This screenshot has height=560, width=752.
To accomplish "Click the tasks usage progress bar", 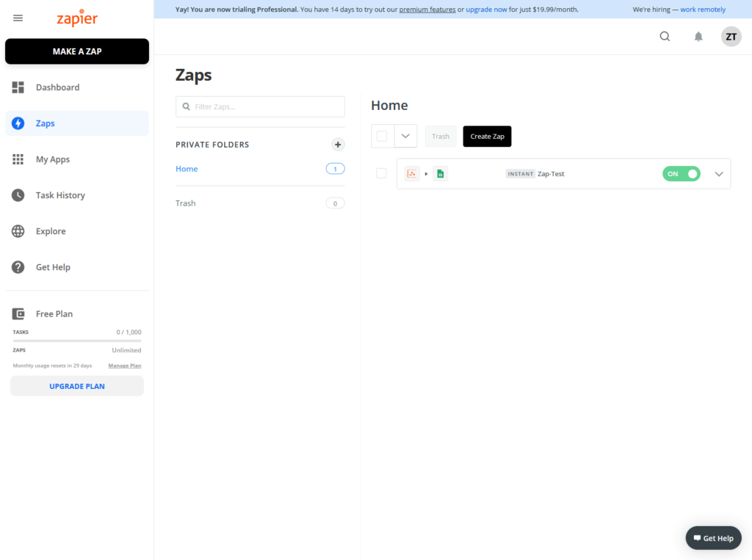I will click(x=77, y=341).
